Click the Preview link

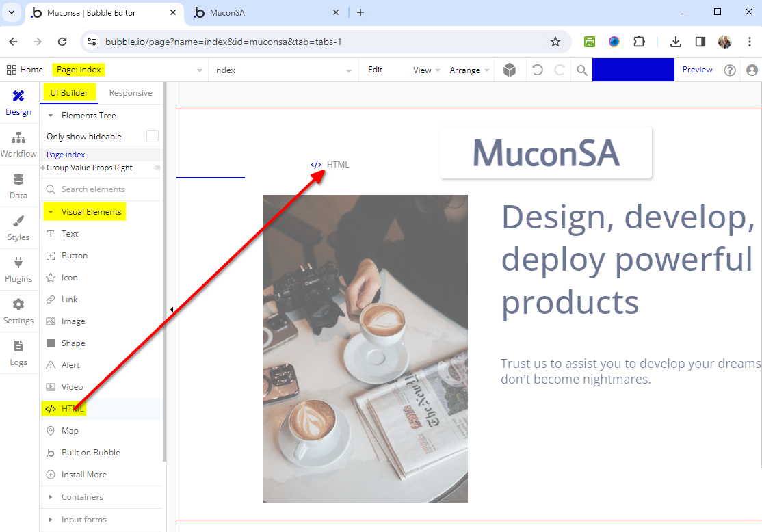[x=697, y=70]
